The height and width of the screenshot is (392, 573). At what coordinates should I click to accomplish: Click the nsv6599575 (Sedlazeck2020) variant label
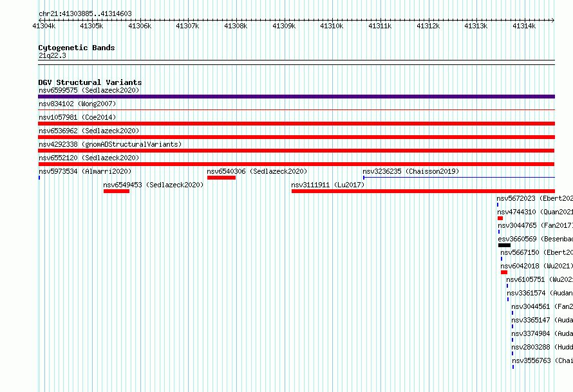[89, 90]
